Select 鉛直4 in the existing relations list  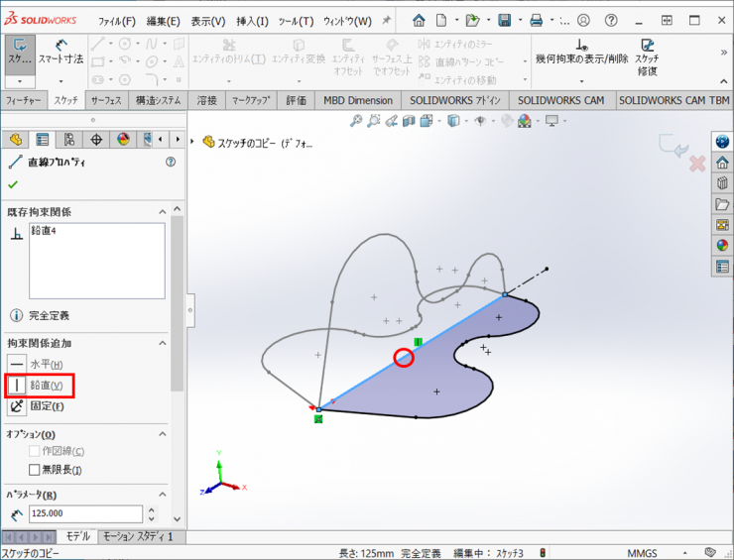point(44,231)
